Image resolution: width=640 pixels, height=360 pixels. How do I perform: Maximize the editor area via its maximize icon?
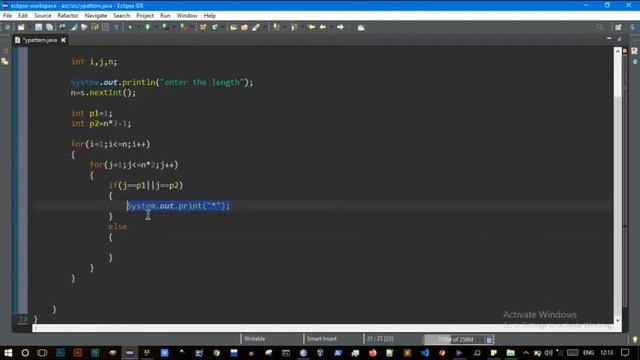click(x=619, y=39)
